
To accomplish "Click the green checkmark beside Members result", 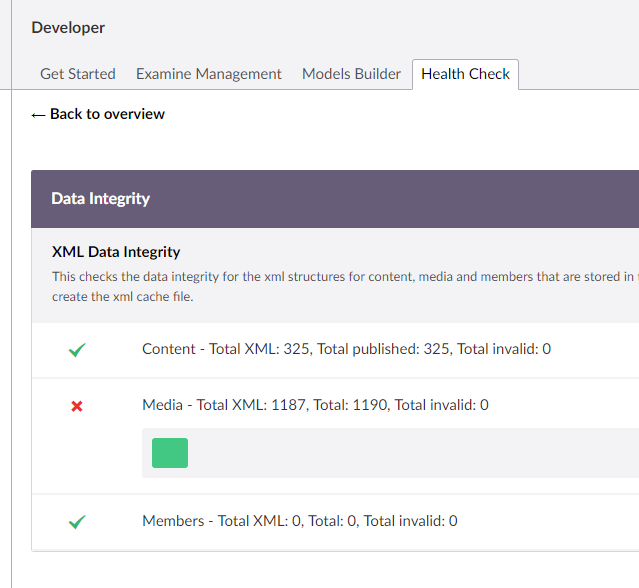I will pyautogui.click(x=76, y=522).
